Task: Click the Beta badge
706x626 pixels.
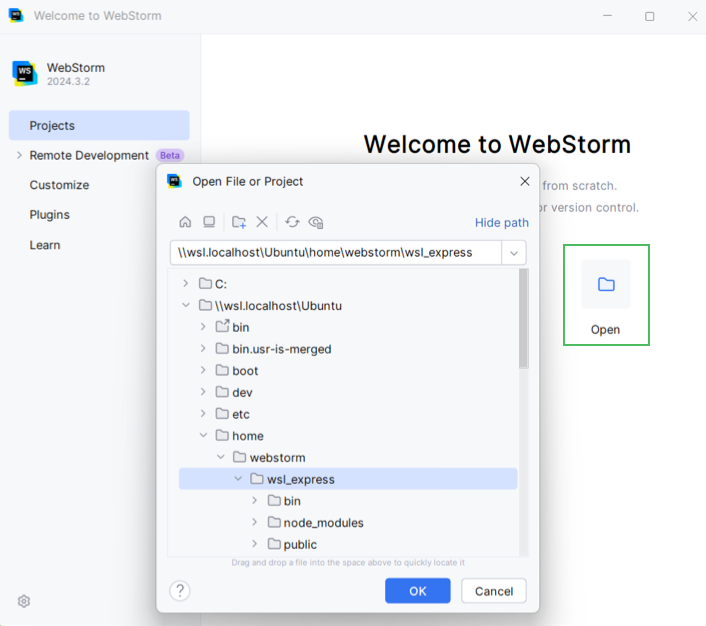Action: [170, 155]
